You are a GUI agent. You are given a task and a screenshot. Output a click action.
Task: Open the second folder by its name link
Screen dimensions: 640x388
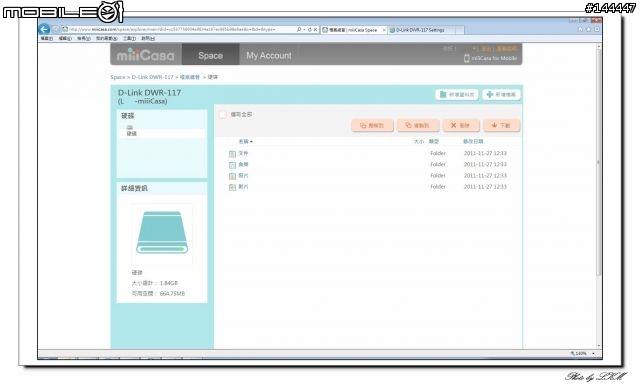243,164
